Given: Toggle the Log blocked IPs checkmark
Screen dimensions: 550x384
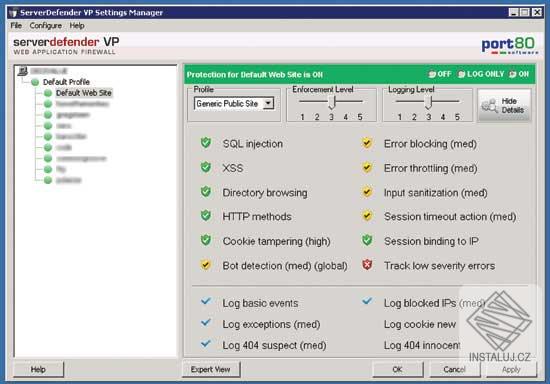Looking at the screenshot, I should (367, 301).
